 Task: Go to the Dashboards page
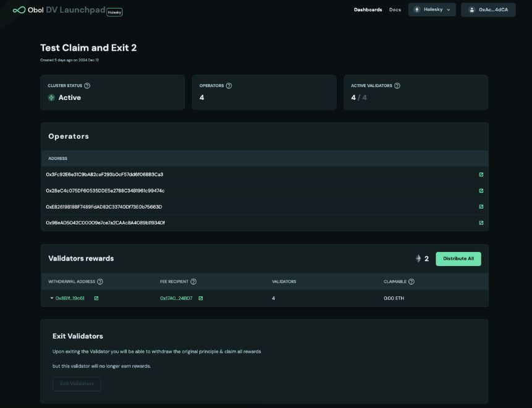click(x=368, y=10)
